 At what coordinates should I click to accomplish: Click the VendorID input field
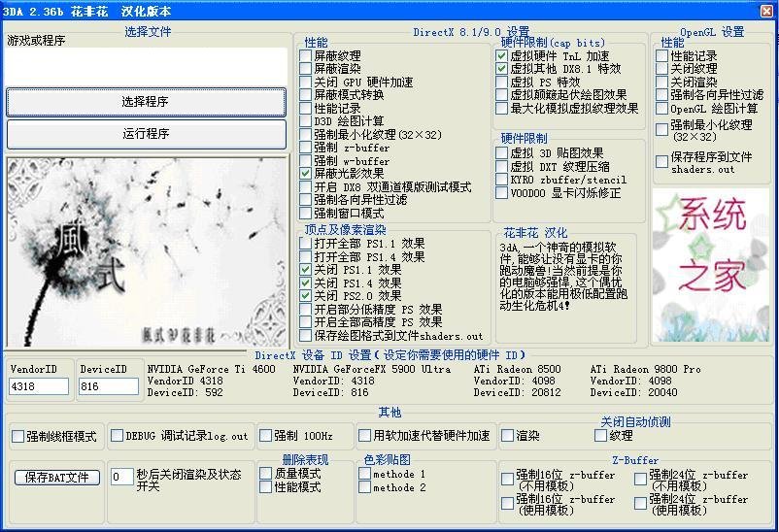pos(39,386)
